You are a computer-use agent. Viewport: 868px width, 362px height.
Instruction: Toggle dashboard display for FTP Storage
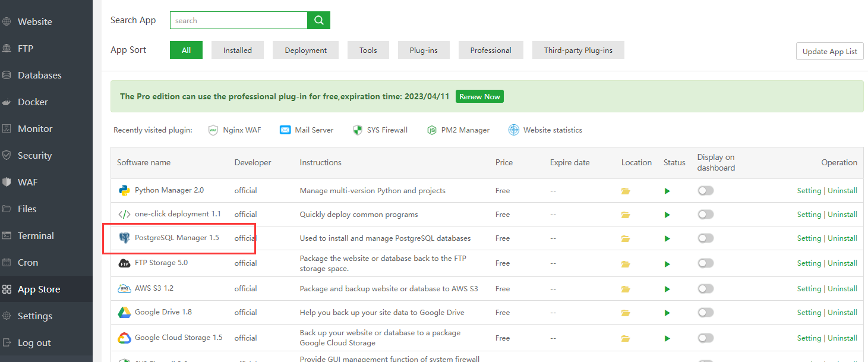(705, 263)
